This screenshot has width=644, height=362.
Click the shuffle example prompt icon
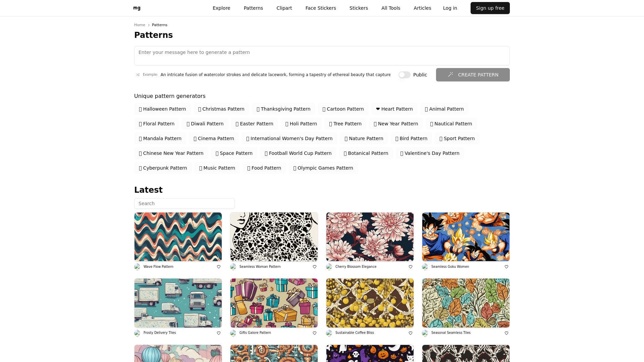tap(138, 75)
